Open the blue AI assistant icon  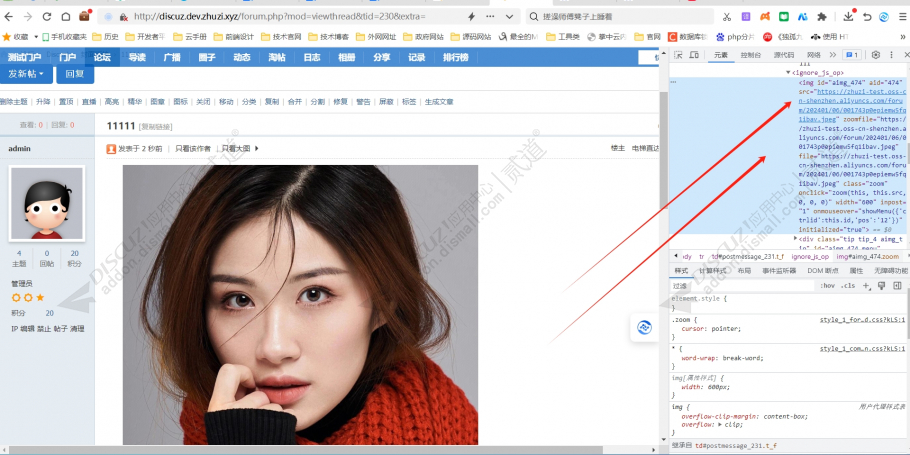pyautogui.click(x=803, y=17)
